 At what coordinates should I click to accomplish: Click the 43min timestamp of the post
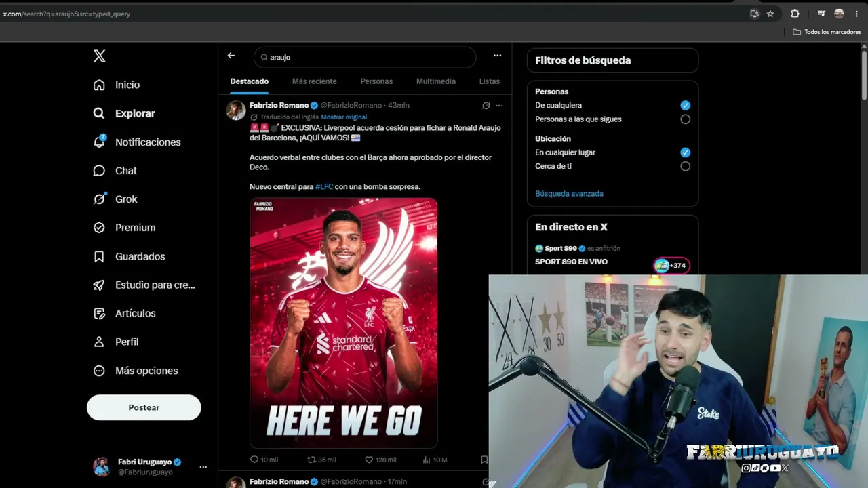pyautogui.click(x=399, y=105)
